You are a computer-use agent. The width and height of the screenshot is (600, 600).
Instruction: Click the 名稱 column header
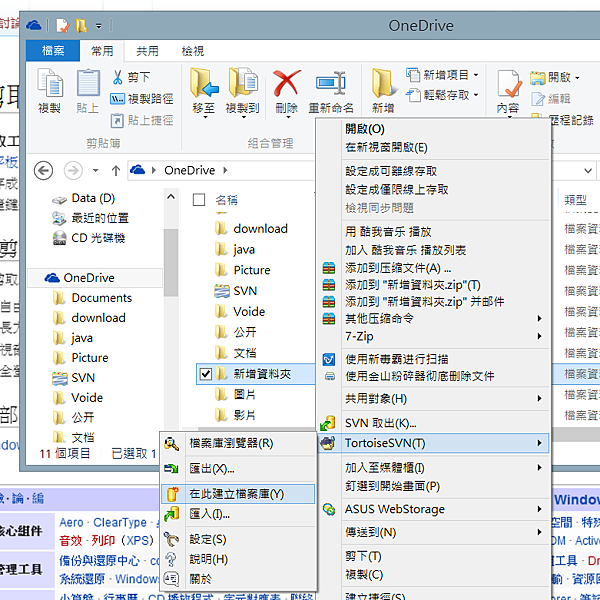(227, 200)
